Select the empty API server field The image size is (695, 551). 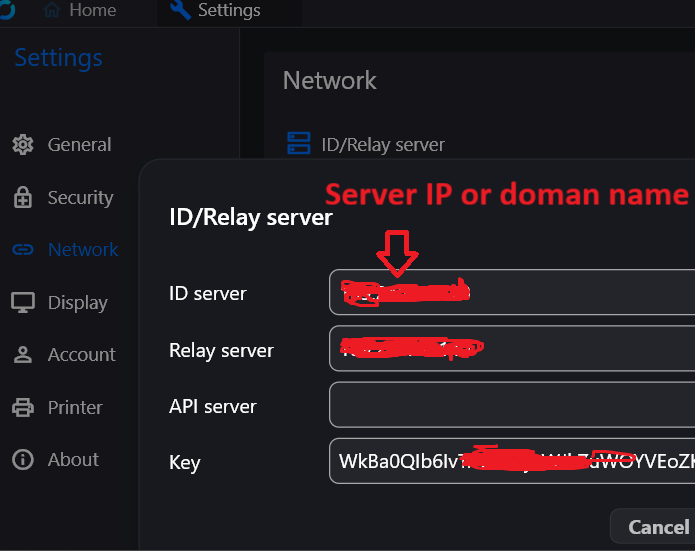click(511, 406)
